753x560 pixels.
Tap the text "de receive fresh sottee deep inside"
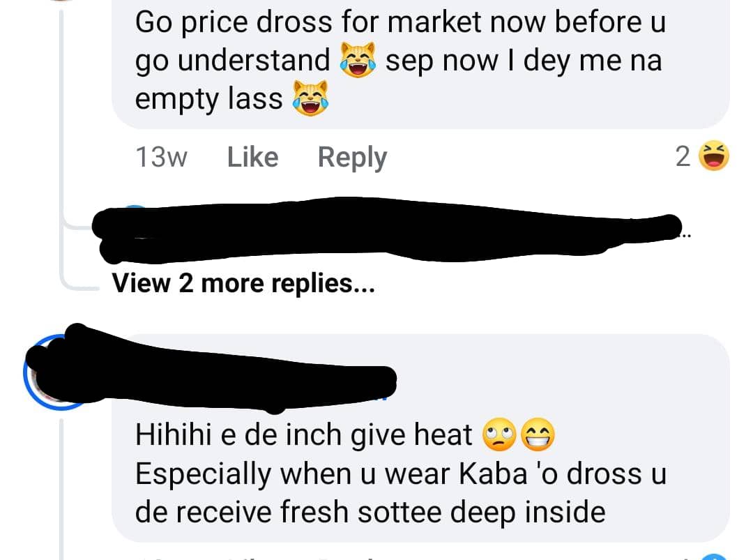click(370, 512)
